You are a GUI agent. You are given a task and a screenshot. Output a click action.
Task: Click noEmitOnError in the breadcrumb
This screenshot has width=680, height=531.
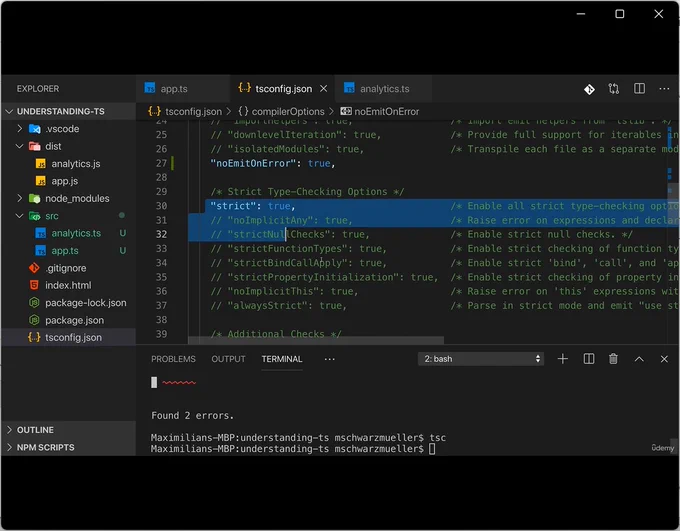coord(386,111)
